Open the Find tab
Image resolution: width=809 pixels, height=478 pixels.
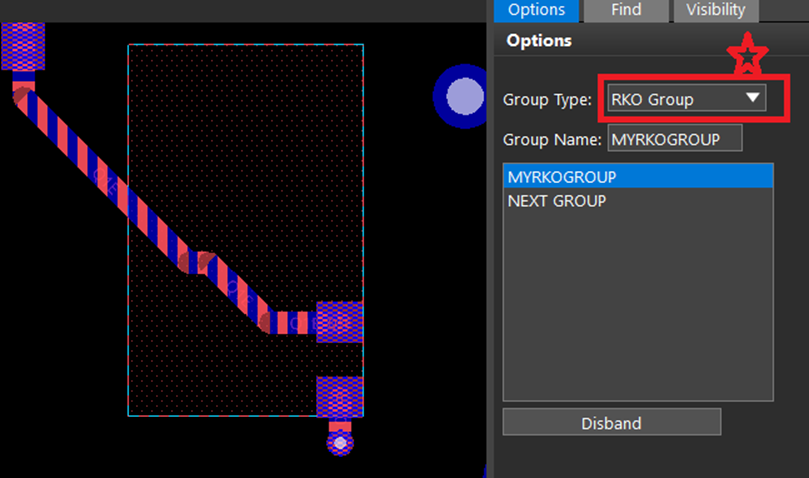[625, 10]
